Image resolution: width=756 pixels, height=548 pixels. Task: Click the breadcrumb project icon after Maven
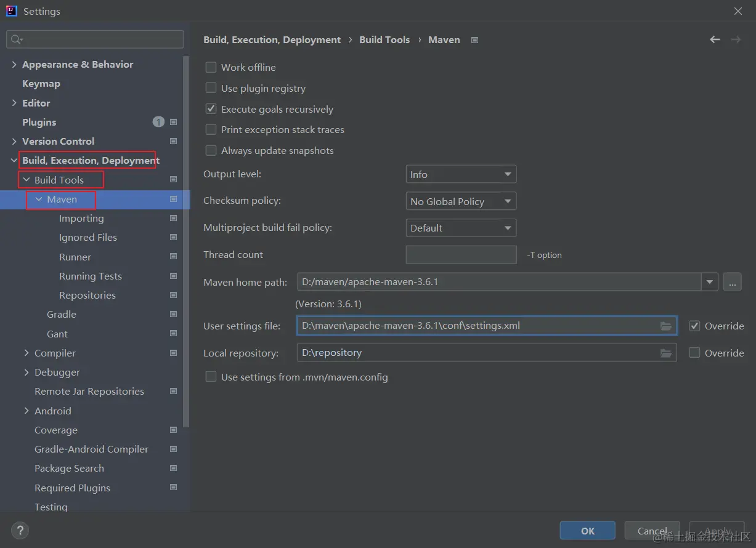pyautogui.click(x=474, y=40)
